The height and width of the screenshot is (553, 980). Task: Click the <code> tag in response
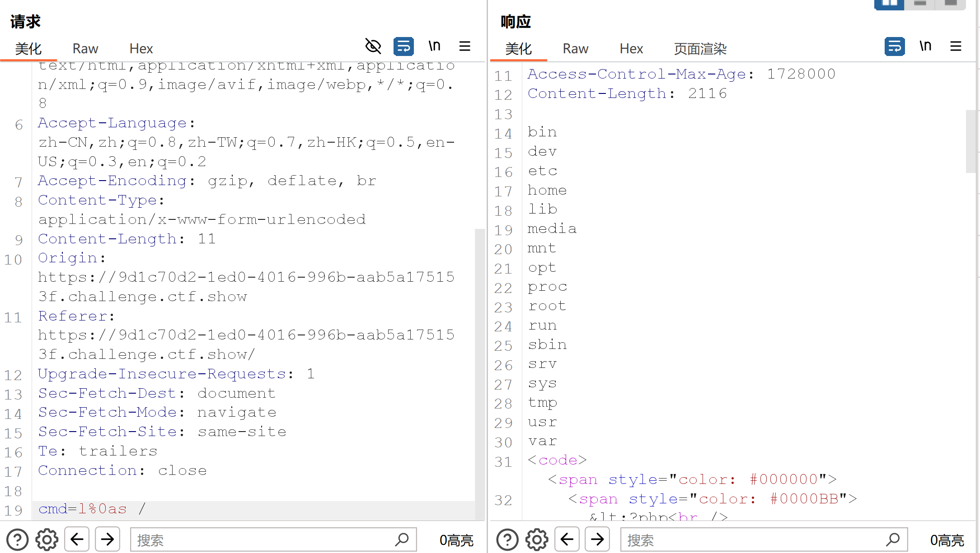558,460
